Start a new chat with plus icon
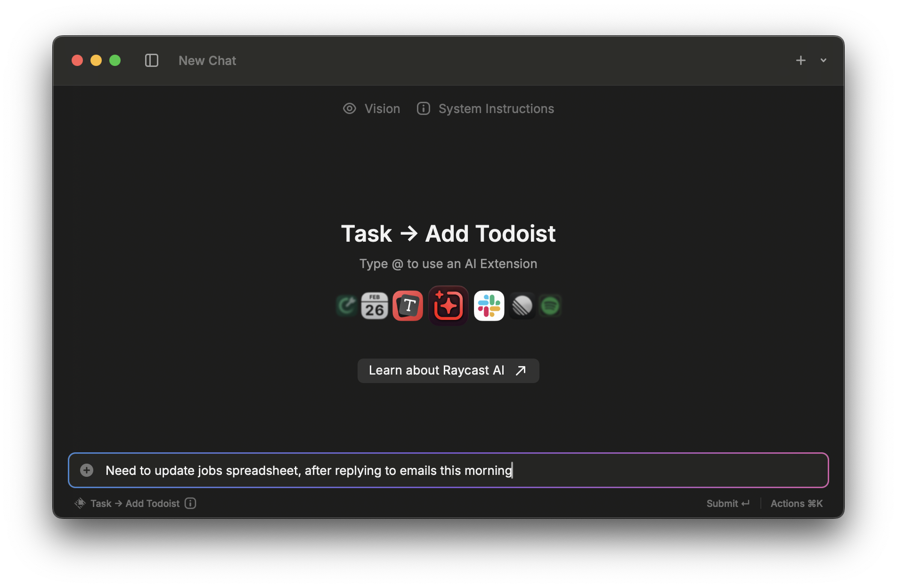The image size is (897, 588). point(801,60)
